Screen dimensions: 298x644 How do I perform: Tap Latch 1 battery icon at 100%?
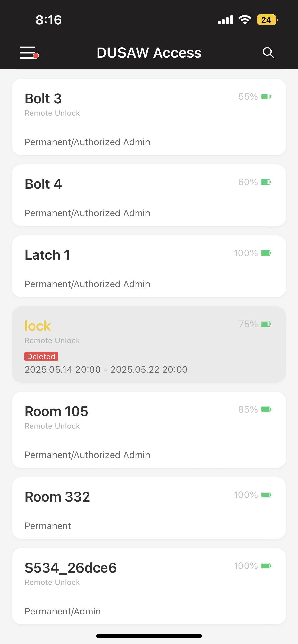click(266, 253)
